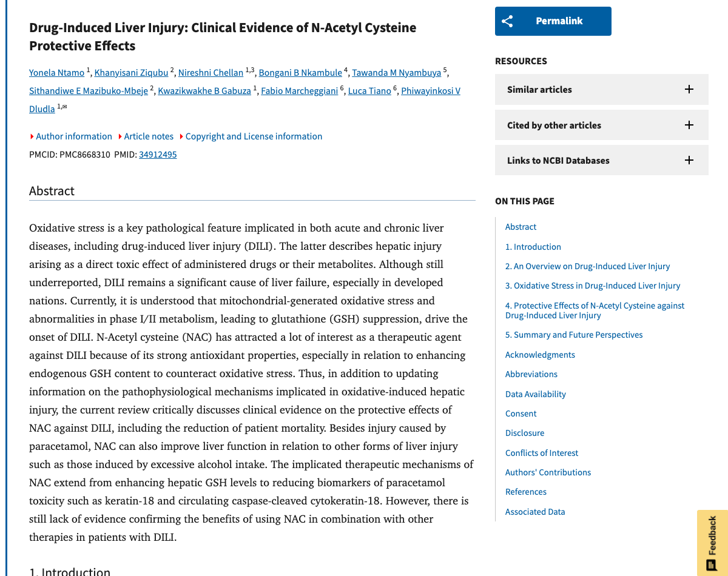Expand the Similar articles section
Screen dimensions: 728x576
point(689,89)
